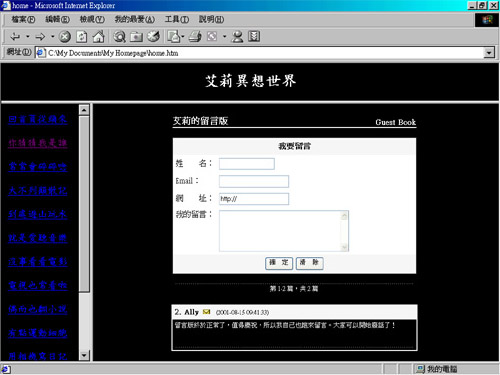Open the 工具(T) menu
The height and width of the screenshot is (375, 500).
click(177, 19)
